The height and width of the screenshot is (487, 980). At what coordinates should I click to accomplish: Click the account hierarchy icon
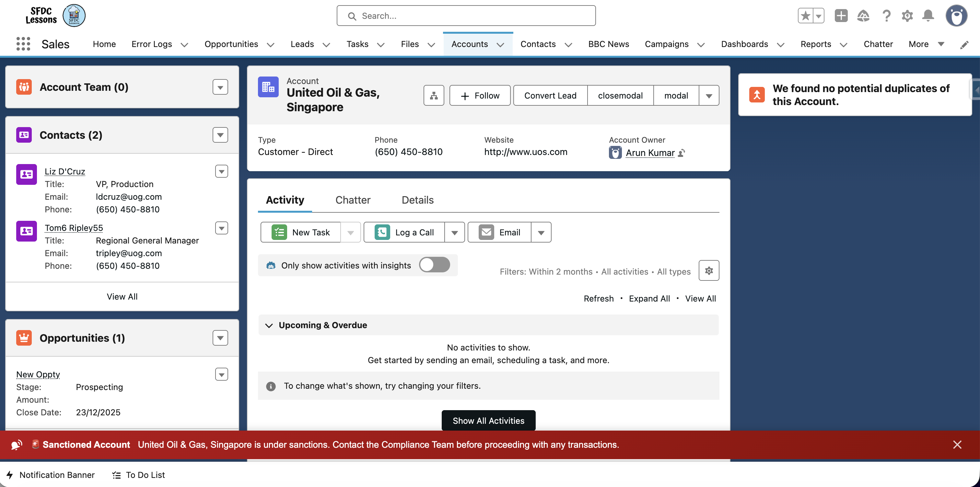point(434,96)
